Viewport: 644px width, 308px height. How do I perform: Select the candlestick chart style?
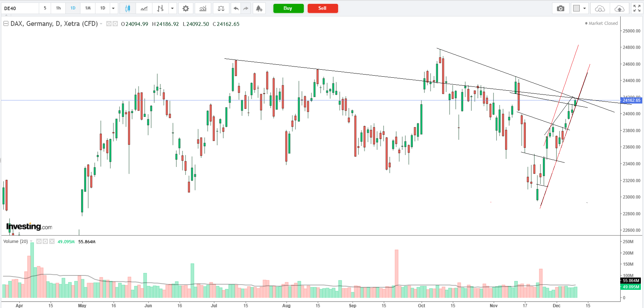pos(128,8)
